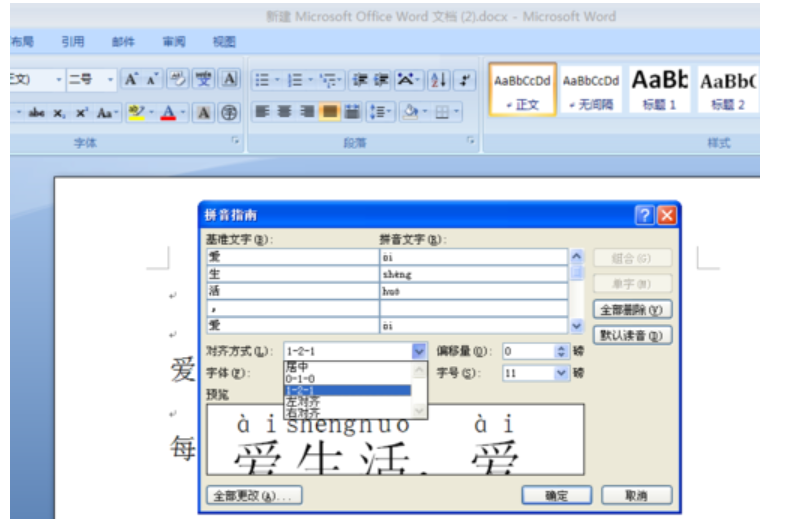Apply the 无间隔 style
The image size is (803, 519).
591,89
